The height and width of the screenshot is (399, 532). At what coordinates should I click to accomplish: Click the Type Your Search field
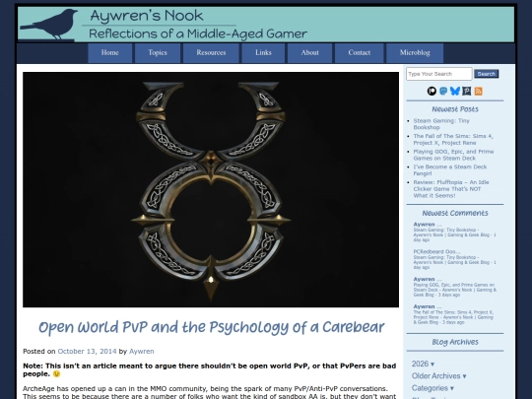[438, 74]
